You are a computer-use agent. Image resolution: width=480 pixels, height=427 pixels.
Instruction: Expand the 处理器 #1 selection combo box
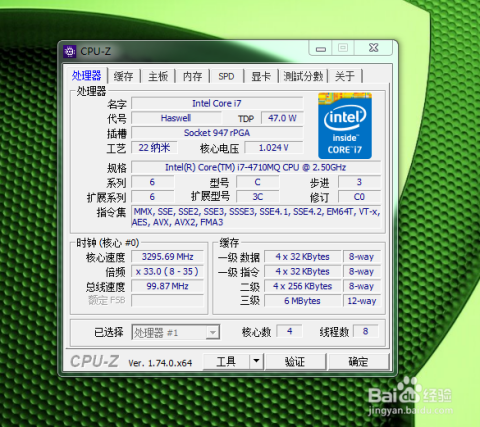coord(176,332)
